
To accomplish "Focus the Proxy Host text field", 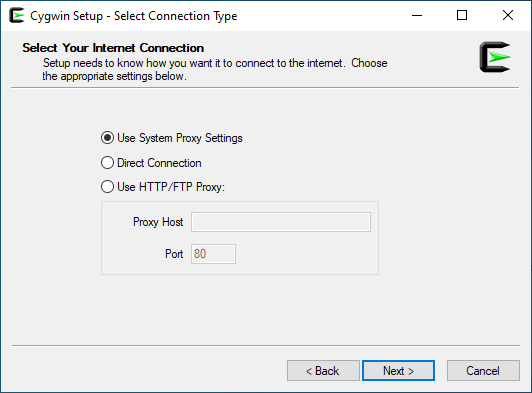I will click(281, 222).
